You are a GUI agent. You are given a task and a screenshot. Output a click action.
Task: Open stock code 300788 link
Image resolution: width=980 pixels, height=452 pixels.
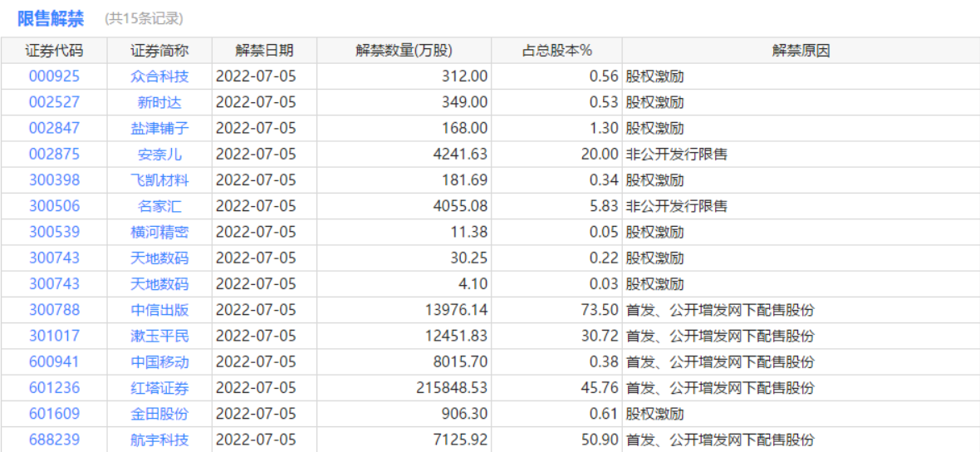pos(54,310)
